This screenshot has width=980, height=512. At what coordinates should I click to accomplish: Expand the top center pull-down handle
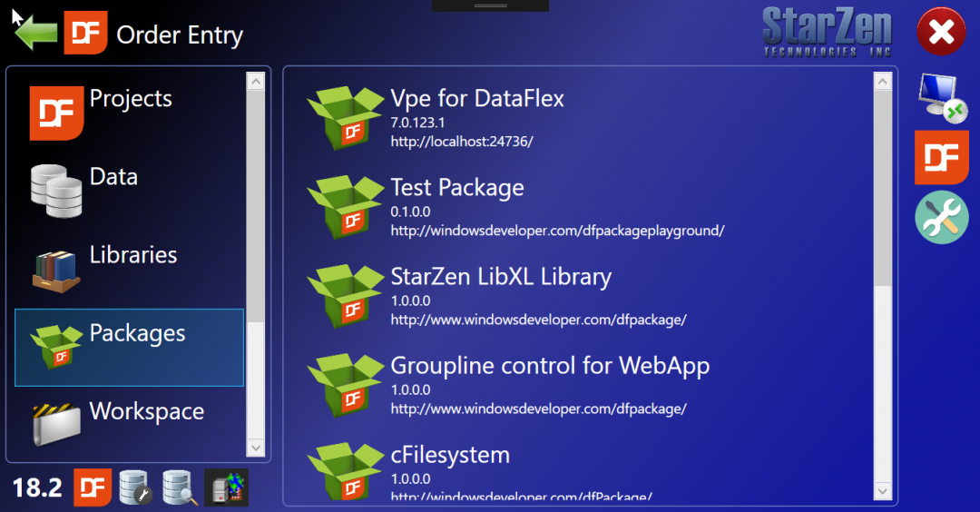point(490,5)
